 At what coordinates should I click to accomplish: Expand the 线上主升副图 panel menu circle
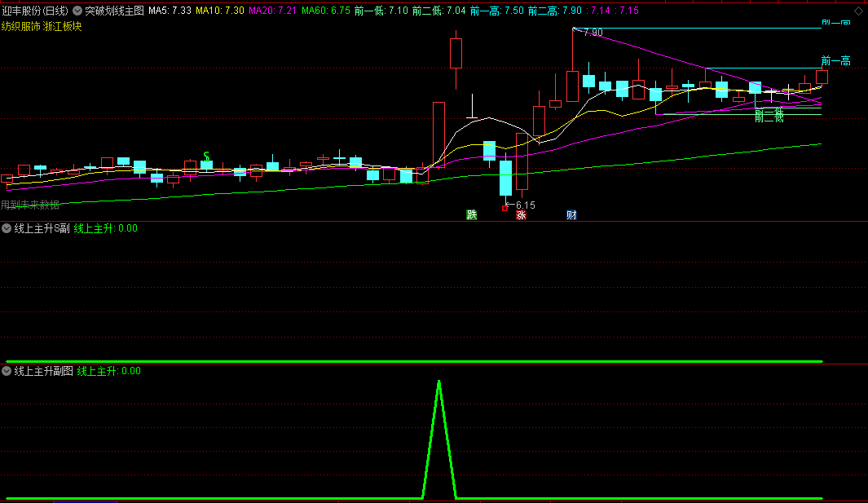pyautogui.click(x=7, y=371)
